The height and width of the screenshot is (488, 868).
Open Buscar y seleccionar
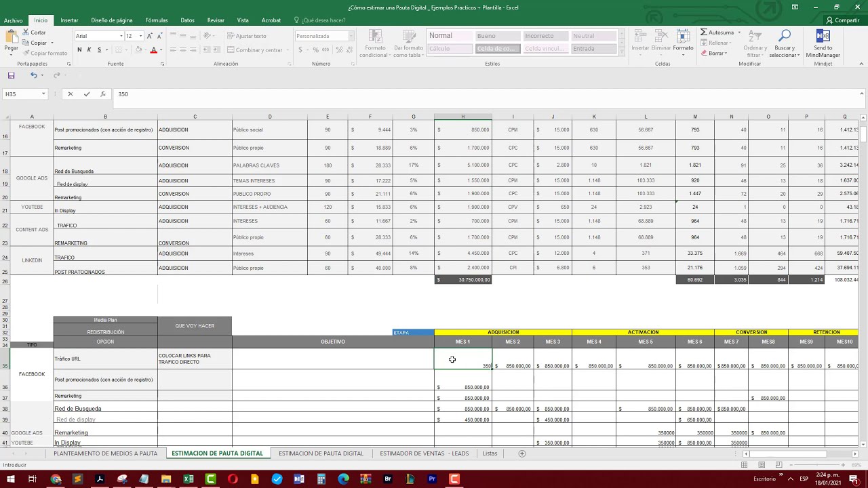point(785,43)
